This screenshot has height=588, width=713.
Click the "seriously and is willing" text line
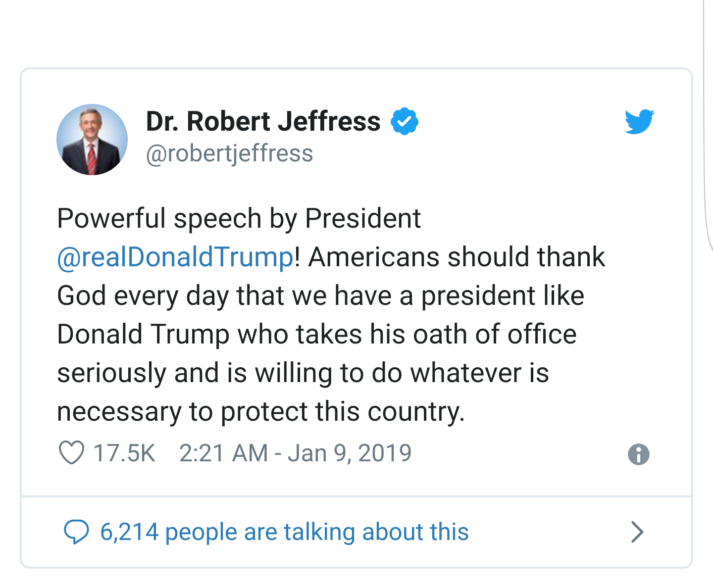(303, 373)
